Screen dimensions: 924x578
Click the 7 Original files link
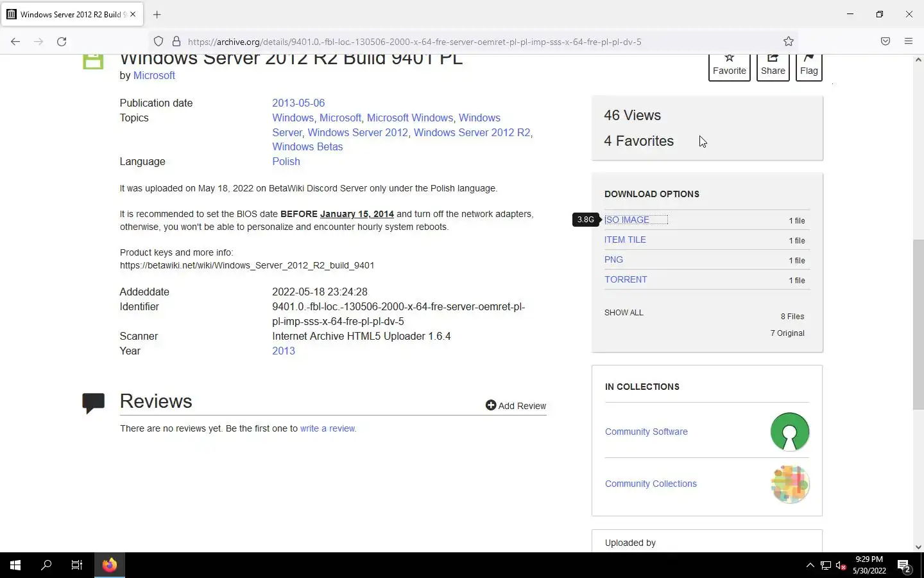[x=787, y=333]
